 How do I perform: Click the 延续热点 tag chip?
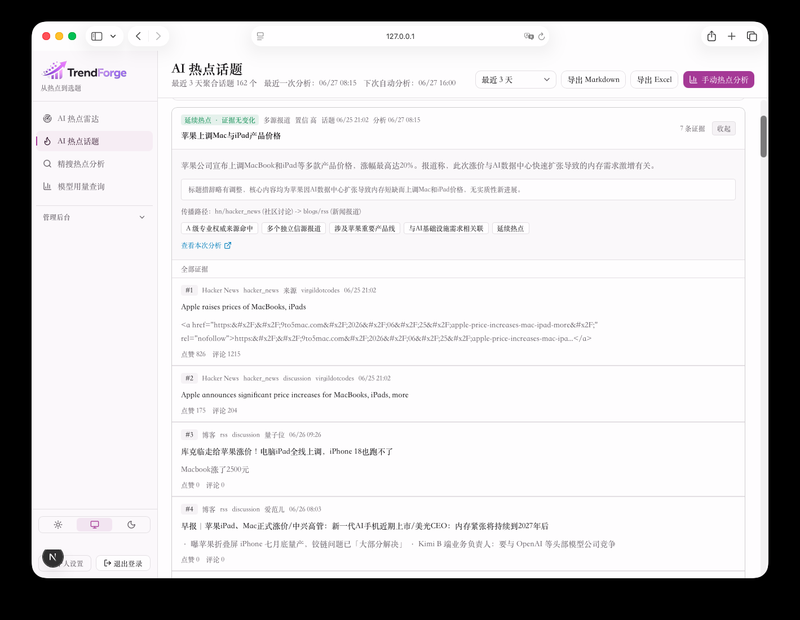510,229
